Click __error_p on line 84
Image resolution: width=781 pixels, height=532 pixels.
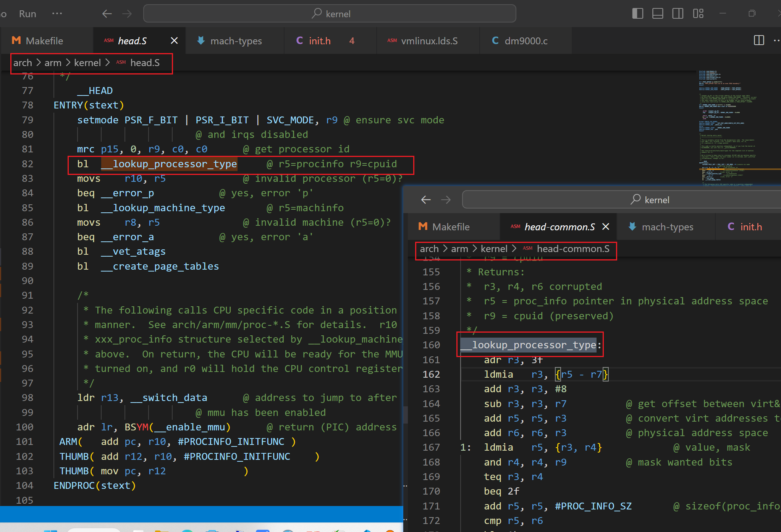pos(128,193)
